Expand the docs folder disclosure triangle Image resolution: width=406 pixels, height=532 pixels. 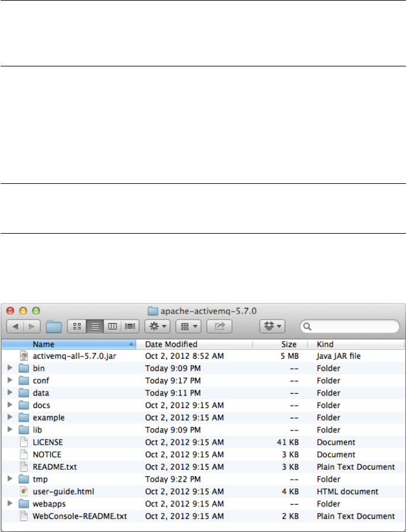[10, 404]
